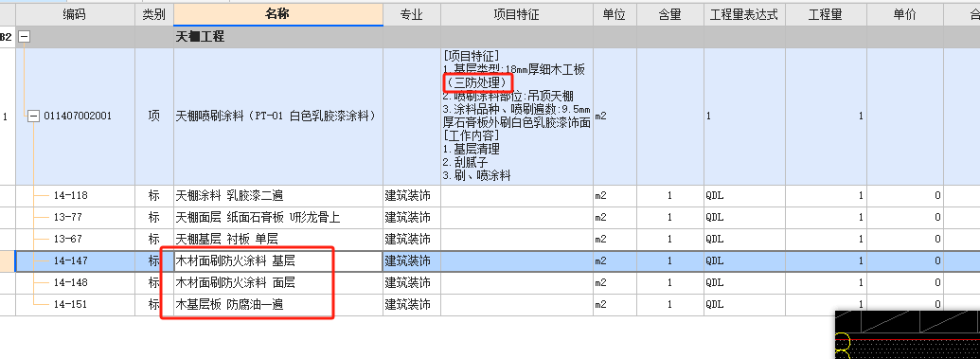Collapse the 天棚工程 section expander
Viewport: 980px width, 359px height.
(25, 38)
